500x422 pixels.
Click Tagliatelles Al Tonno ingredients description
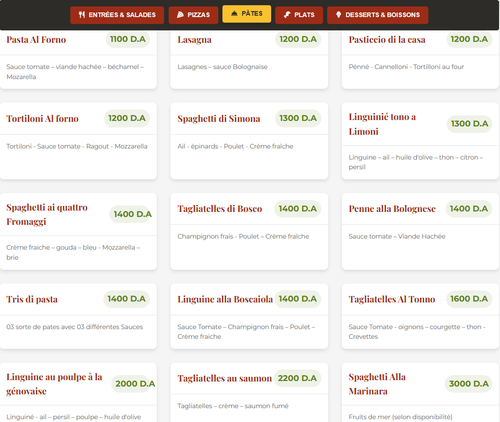(417, 332)
